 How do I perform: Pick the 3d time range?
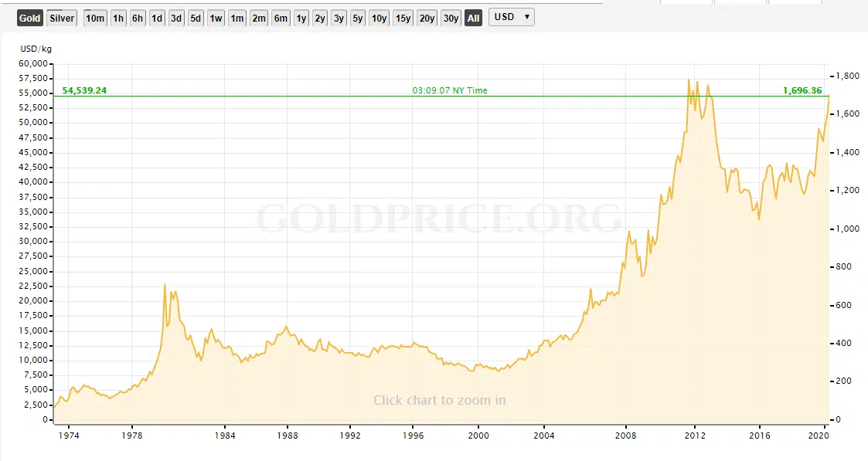176,18
